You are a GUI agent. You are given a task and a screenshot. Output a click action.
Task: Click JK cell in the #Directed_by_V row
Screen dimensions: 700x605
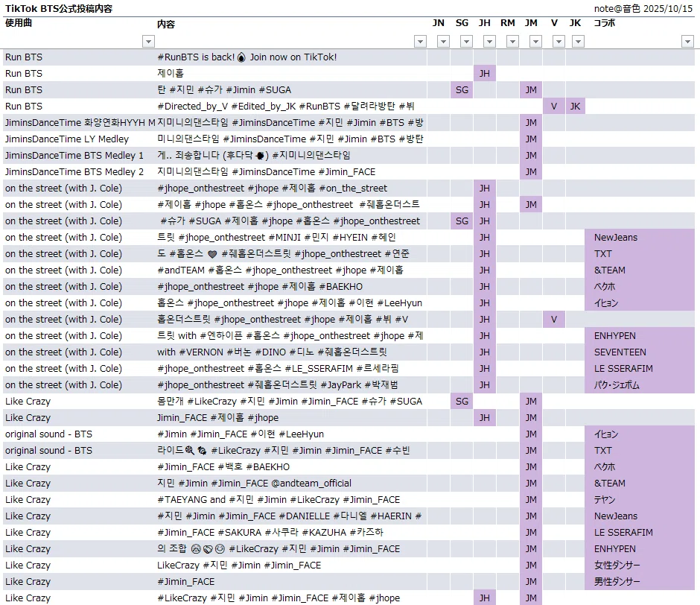tap(576, 107)
